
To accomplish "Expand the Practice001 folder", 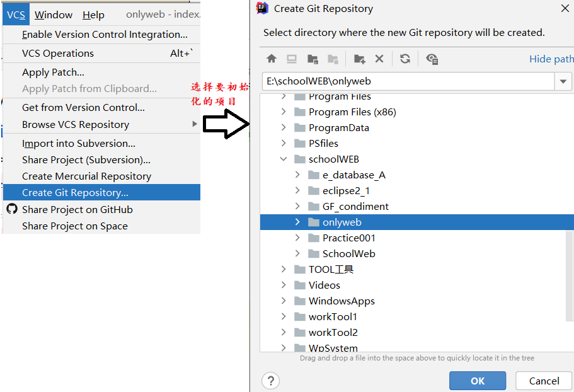I will click(297, 238).
